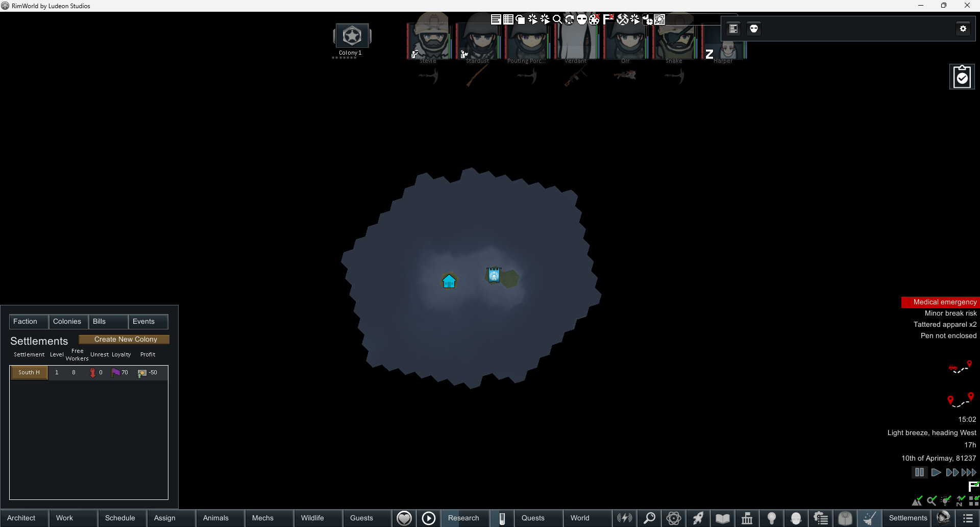Select colonist Snake's portrait
980x527 pixels.
pyautogui.click(x=674, y=41)
